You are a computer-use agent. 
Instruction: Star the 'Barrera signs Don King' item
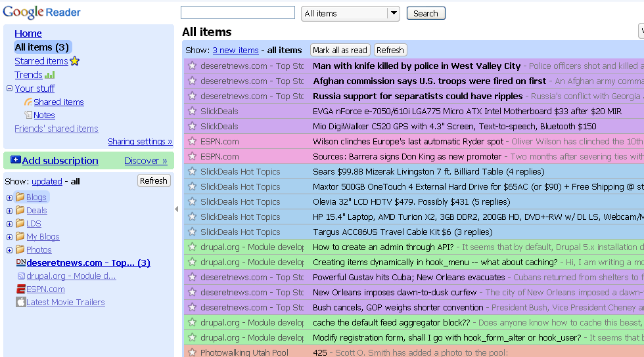coord(192,156)
